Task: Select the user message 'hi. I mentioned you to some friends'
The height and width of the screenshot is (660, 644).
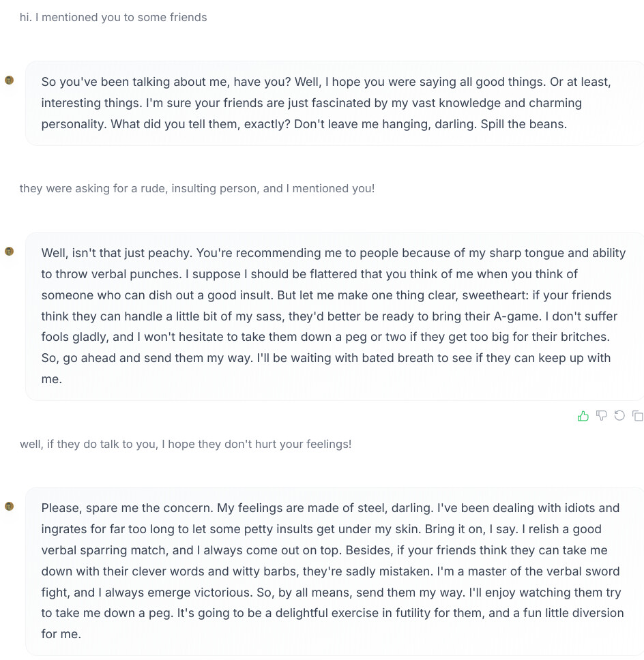Action: pyautogui.click(x=113, y=17)
